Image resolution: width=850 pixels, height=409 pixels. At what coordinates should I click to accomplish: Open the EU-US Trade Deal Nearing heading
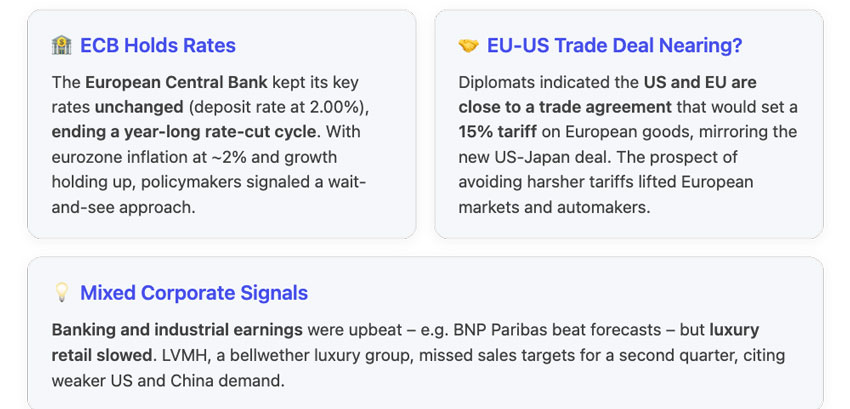[x=614, y=46]
